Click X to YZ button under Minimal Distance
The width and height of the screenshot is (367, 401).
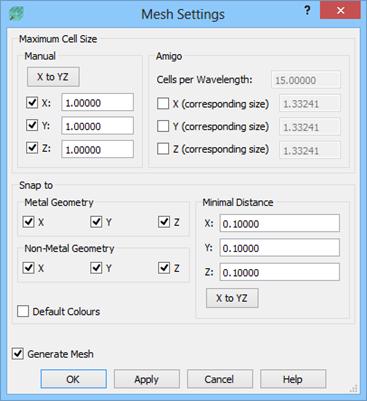[232, 298]
